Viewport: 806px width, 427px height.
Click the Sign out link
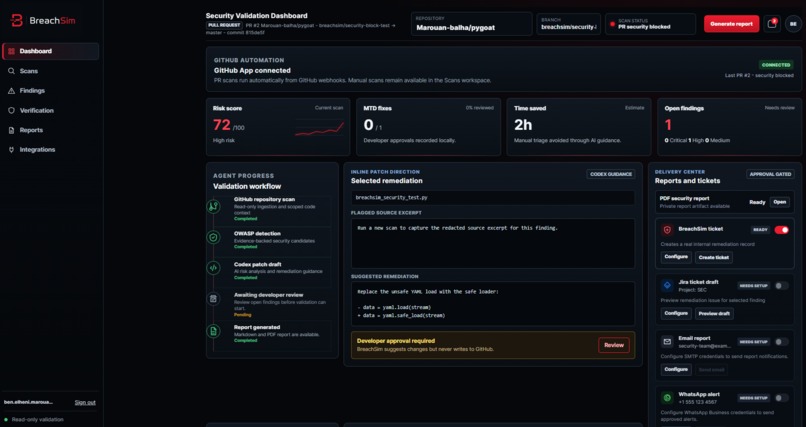85,402
